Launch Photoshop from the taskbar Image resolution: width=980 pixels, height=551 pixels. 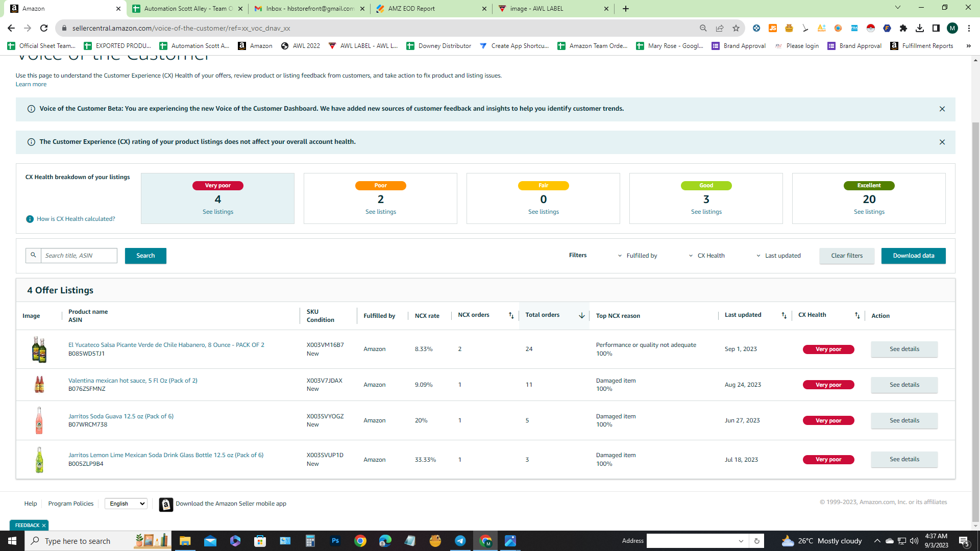(x=335, y=541)
